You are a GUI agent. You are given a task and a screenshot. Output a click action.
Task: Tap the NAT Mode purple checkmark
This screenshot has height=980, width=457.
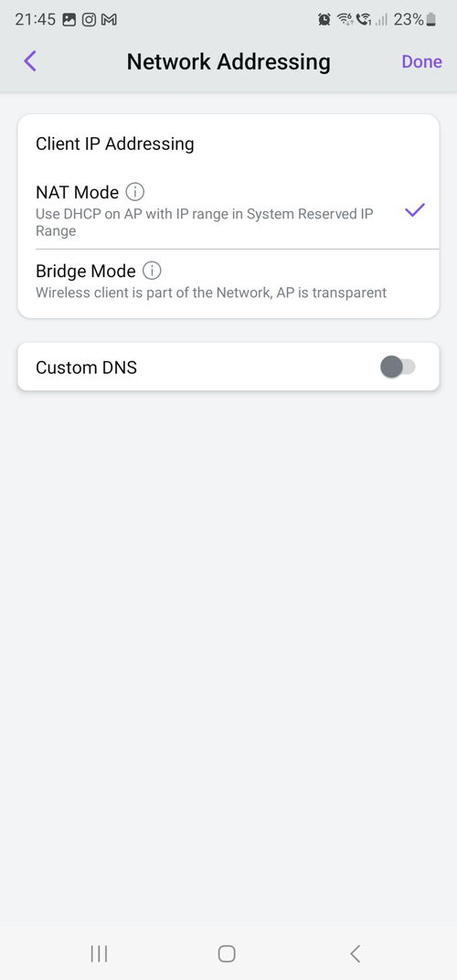414,210
